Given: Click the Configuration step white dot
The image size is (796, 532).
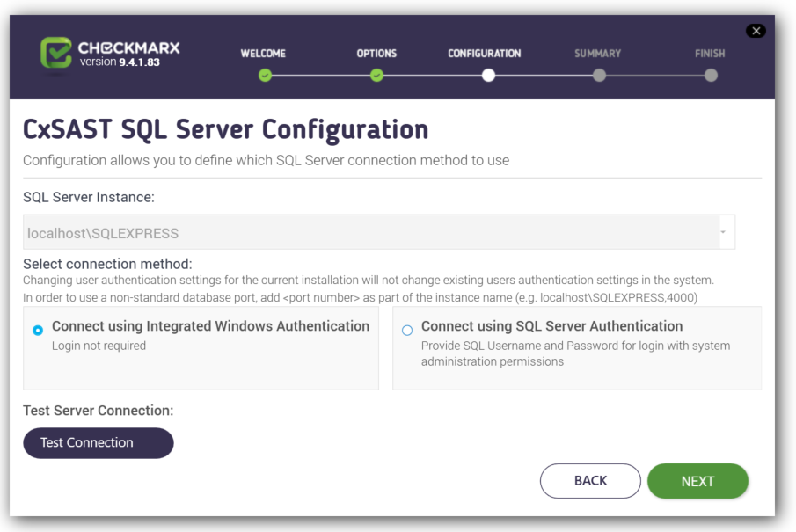Looking at the screenshot, I should tap(488, 76).
